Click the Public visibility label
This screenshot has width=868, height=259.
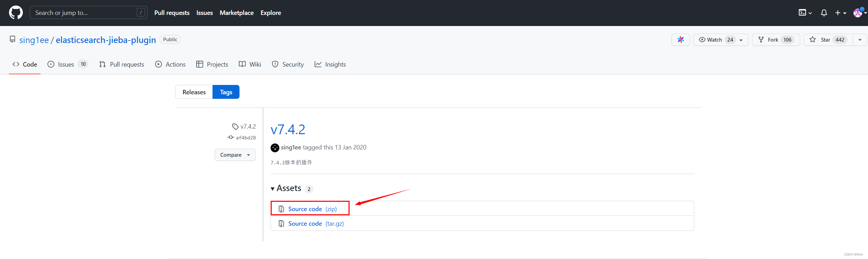coord(170,40)
